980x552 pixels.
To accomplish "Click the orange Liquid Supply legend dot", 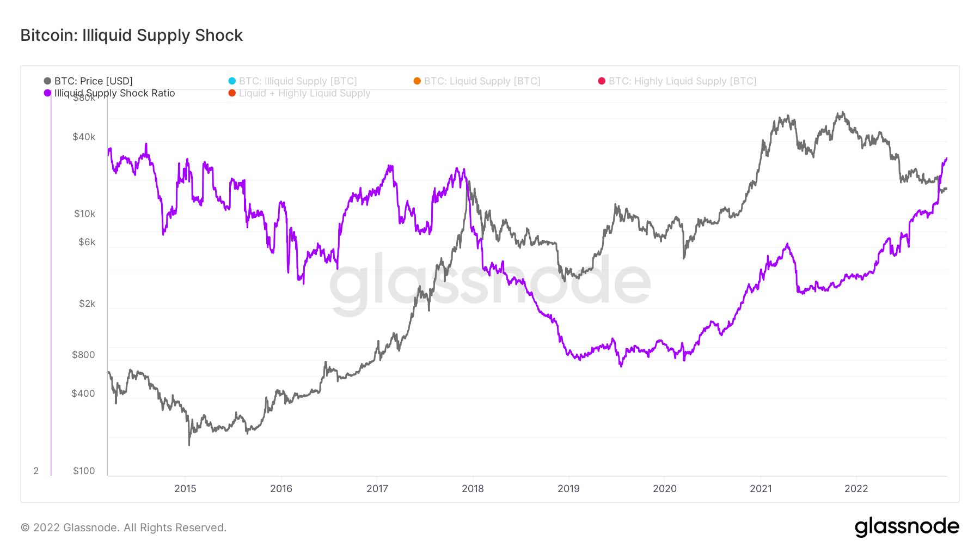I will pyautogui.click(x=417, y=81).
